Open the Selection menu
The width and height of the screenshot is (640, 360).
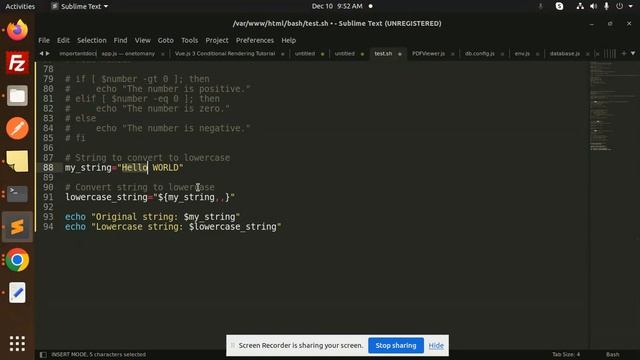[91, 40]
